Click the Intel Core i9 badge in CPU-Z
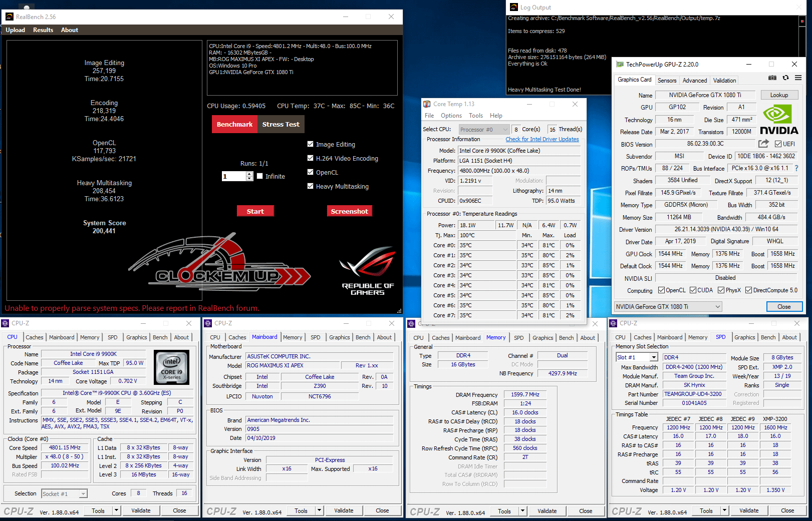 click(172, 368)
